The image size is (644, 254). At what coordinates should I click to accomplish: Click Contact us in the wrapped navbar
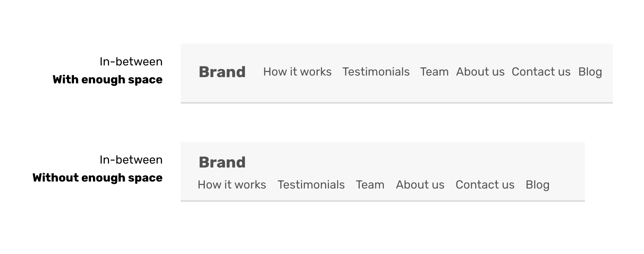(x=485, y=185)
